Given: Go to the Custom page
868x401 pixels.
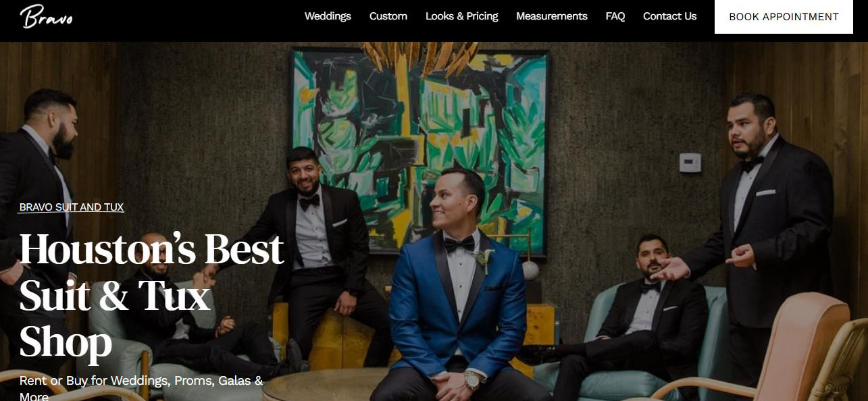Looking at the screenshot, I should (x=388, y=16).
